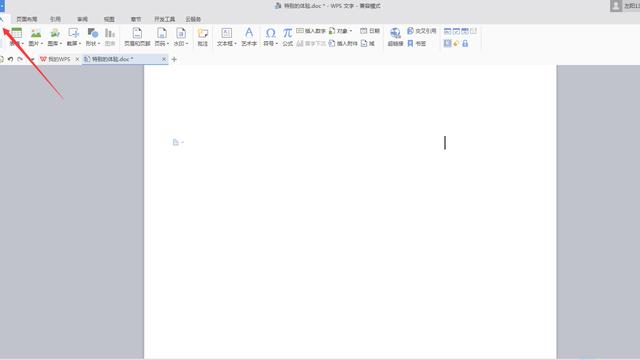Insert a checkbox form field
Screen dimensions: 640x360
tap(456, 31)
